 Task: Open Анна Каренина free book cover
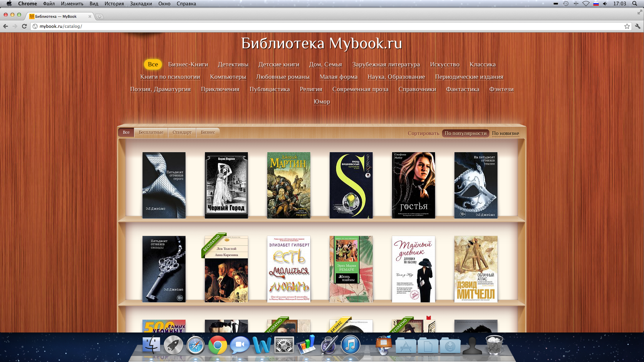(226, 269)
